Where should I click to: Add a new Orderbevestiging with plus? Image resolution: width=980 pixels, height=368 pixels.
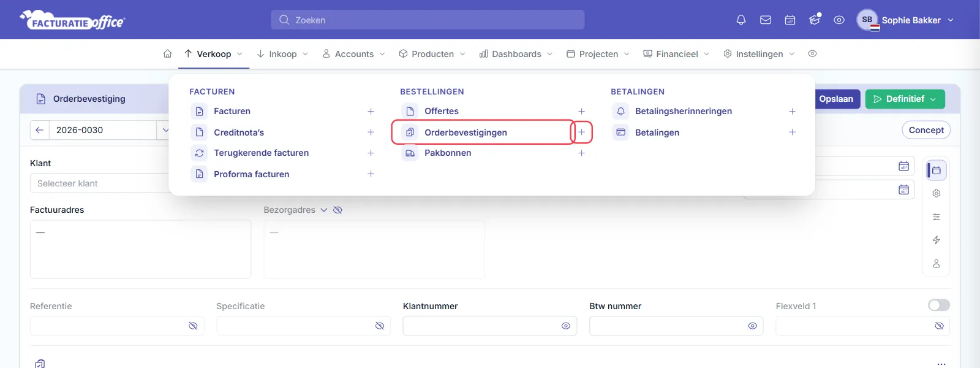tap(582, 132)
